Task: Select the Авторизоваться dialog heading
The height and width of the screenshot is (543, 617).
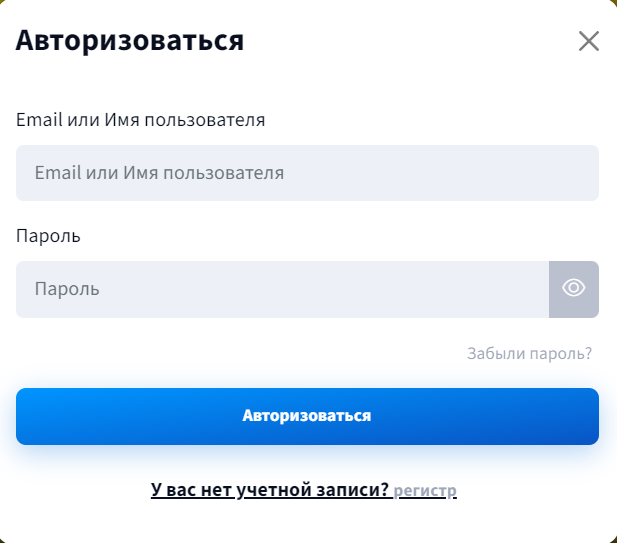Action: (130, 40)
